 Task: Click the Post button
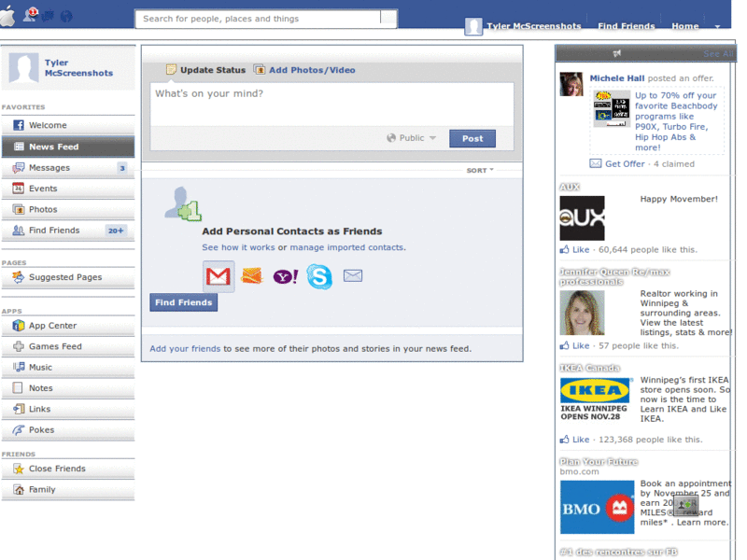click(472, 137)
